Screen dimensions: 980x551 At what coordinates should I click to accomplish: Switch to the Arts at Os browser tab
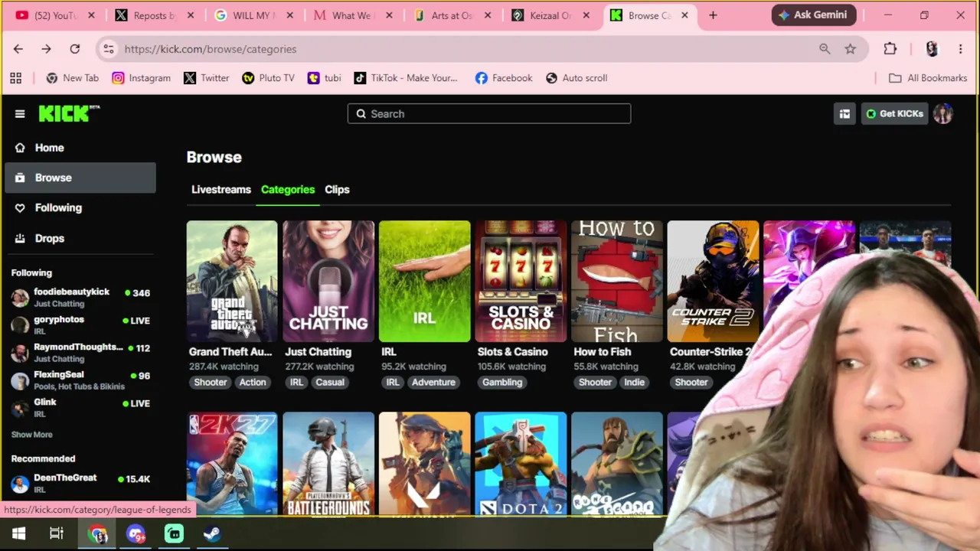pyautogui.click(x=451, y=15)
